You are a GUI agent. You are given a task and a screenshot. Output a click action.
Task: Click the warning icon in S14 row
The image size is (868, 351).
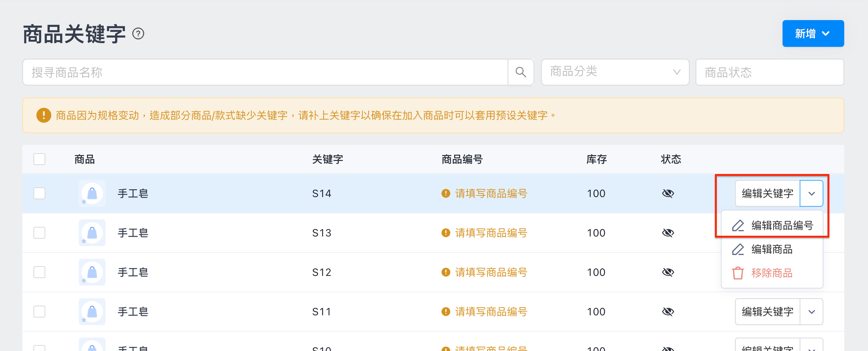[446, 193]
